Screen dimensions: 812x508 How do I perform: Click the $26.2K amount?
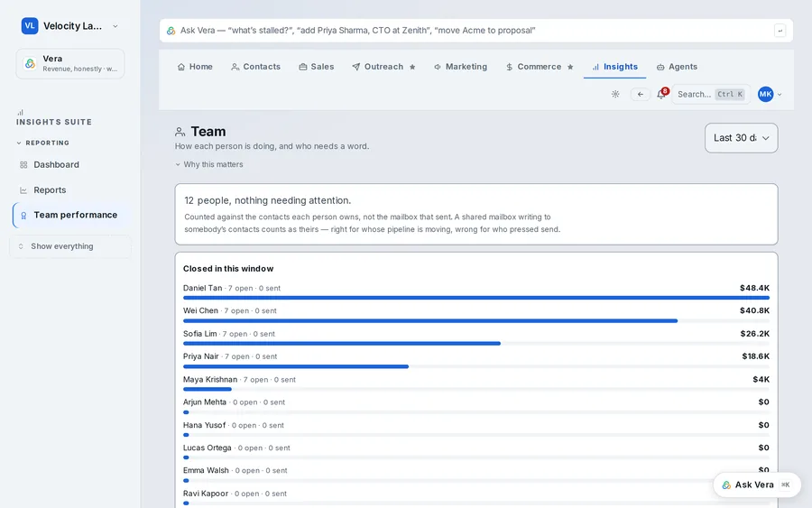[x=754, y=334]
